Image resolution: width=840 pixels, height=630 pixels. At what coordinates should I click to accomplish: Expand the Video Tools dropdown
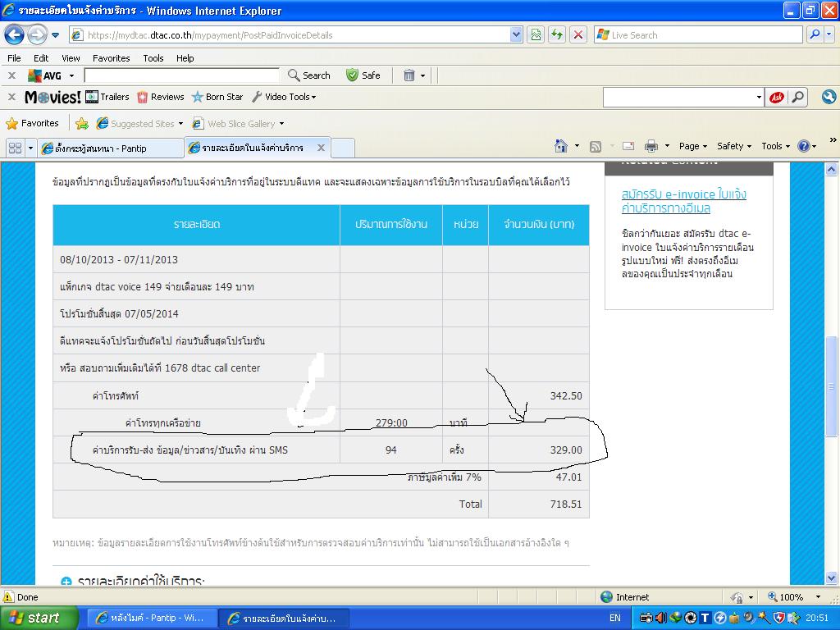click(x=284, y=97)
